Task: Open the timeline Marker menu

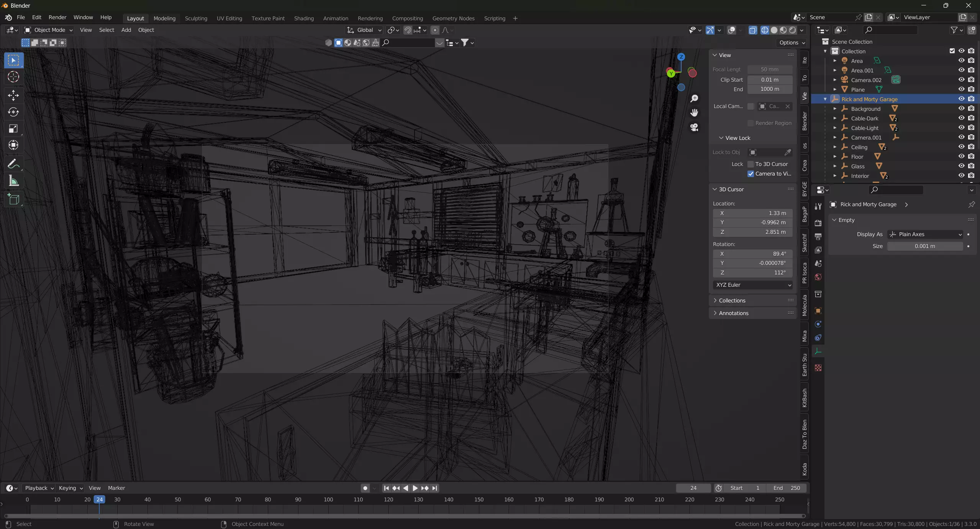Action: (x=116, y=488)
